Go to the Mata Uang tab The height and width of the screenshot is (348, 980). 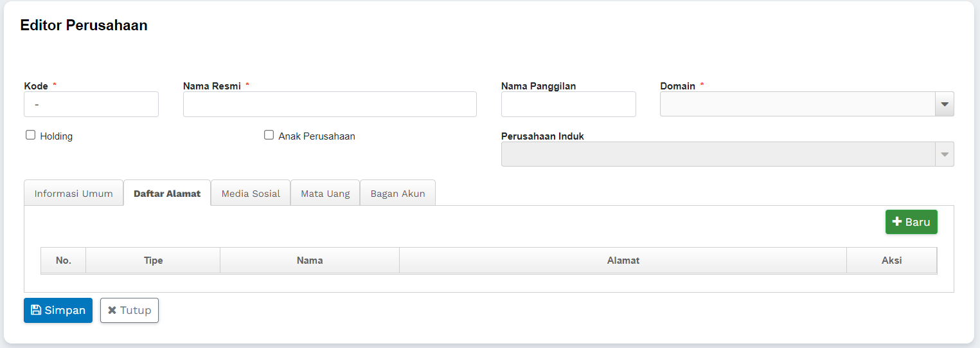tap(325, 194)
